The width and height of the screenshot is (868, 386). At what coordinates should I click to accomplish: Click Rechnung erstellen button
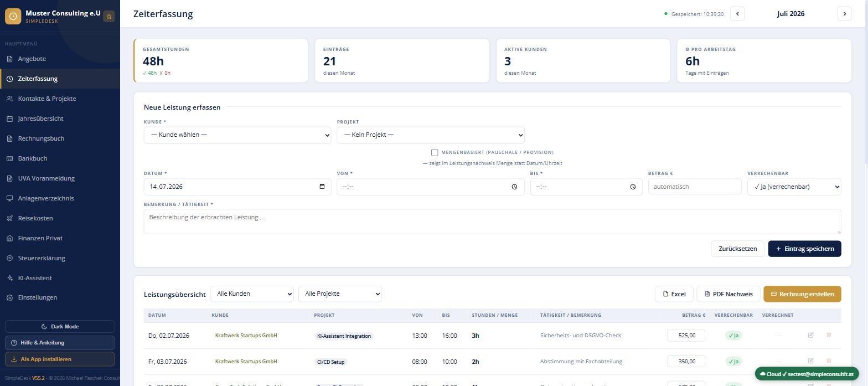(802, 294)
